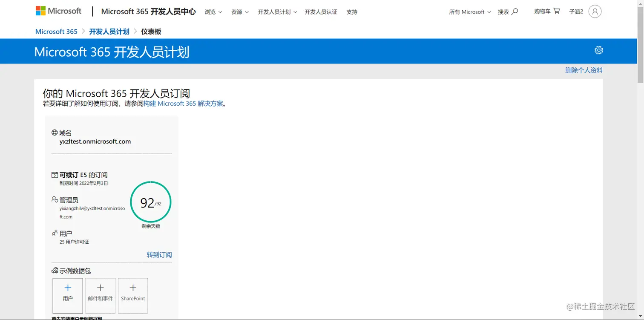Click the globe icon next to 域名
The height and width of the screenshot is (320, 644).
tap(55, 133)
